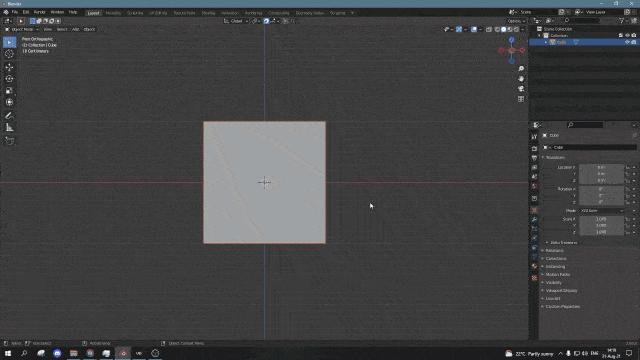The height and width of the screenshot is (360, 640).
Task: Click the zoom view magnifier icon
Action: pyautogui.click(x=521, y=69)
